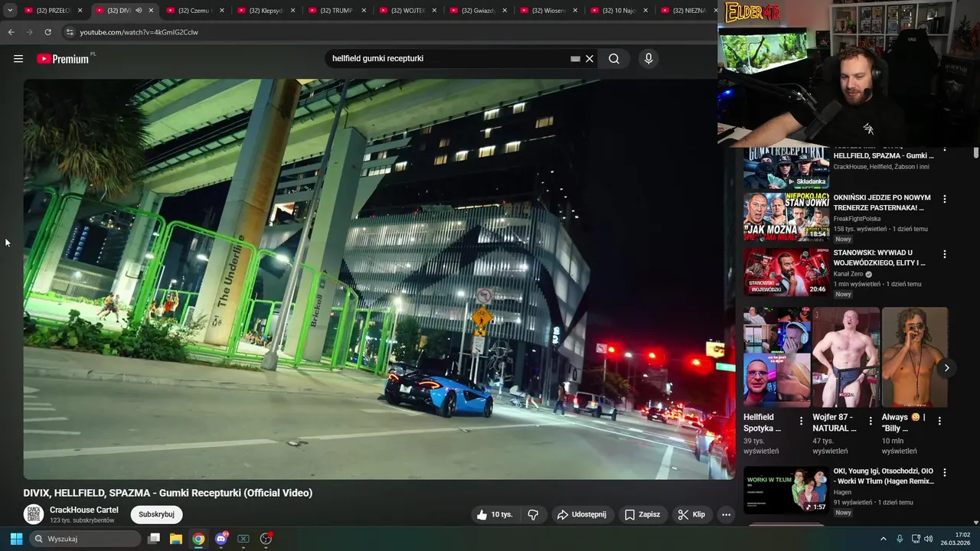The height and width of the screenshot is (551, 980).
Task: Open options menu for OKNIŃSKI video
Action: [x=945, y=199]
